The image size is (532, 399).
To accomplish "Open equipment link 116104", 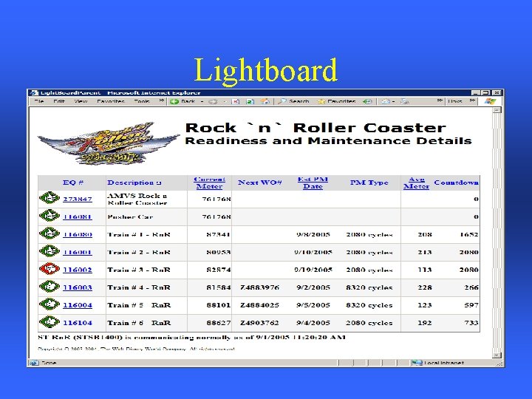I will (x=78, y=323).
